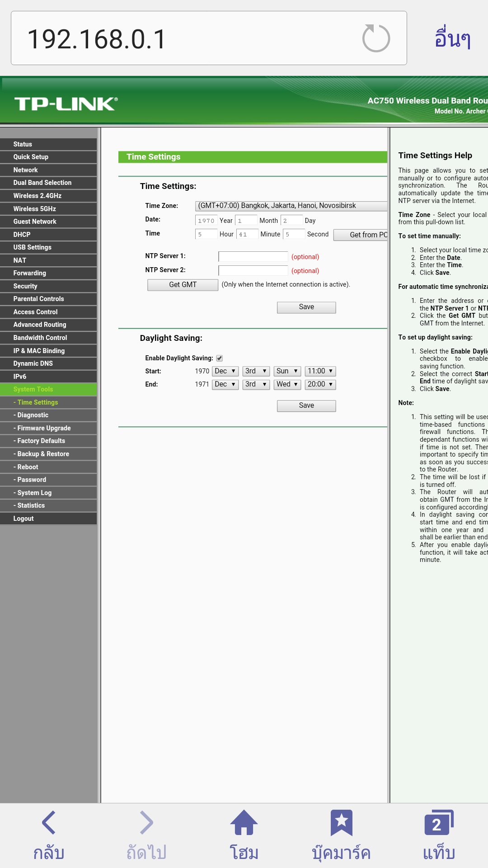Select the Network menu item
488x868 pixels.
(48, 170)
